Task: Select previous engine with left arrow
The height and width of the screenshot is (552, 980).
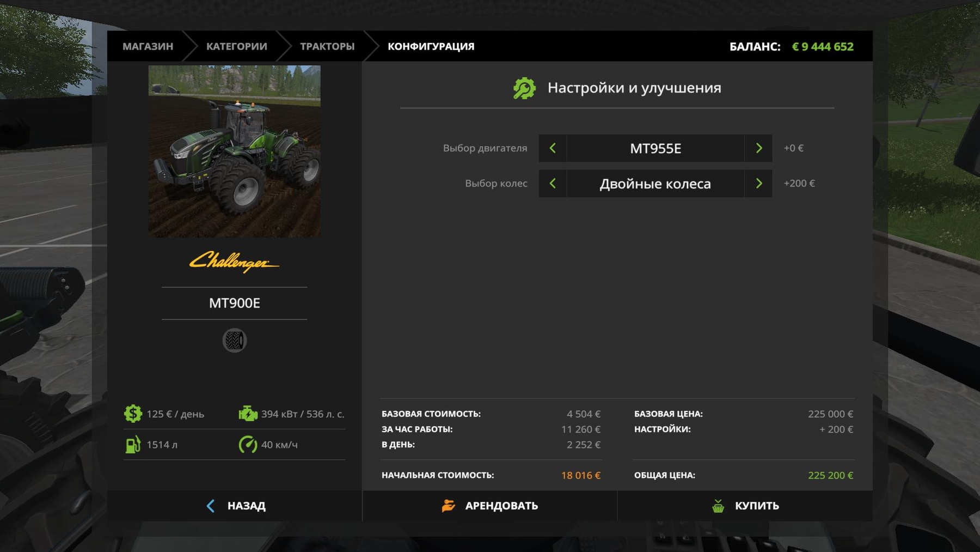Action: point(553,148)
